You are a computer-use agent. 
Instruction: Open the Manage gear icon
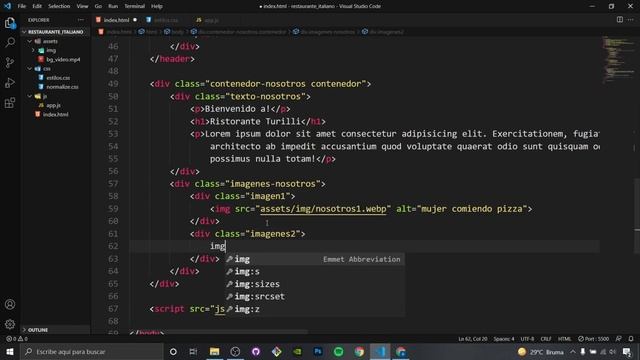(x=10, y=324)
